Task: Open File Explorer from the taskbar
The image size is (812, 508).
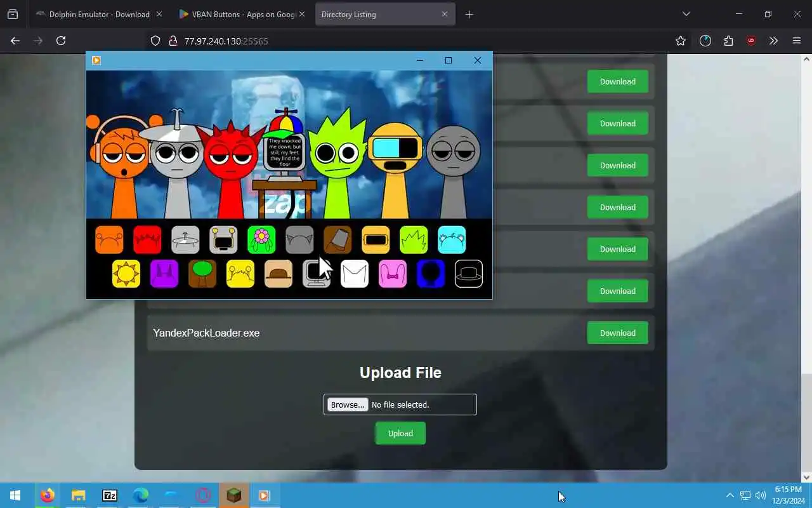Action: point(78,495)
